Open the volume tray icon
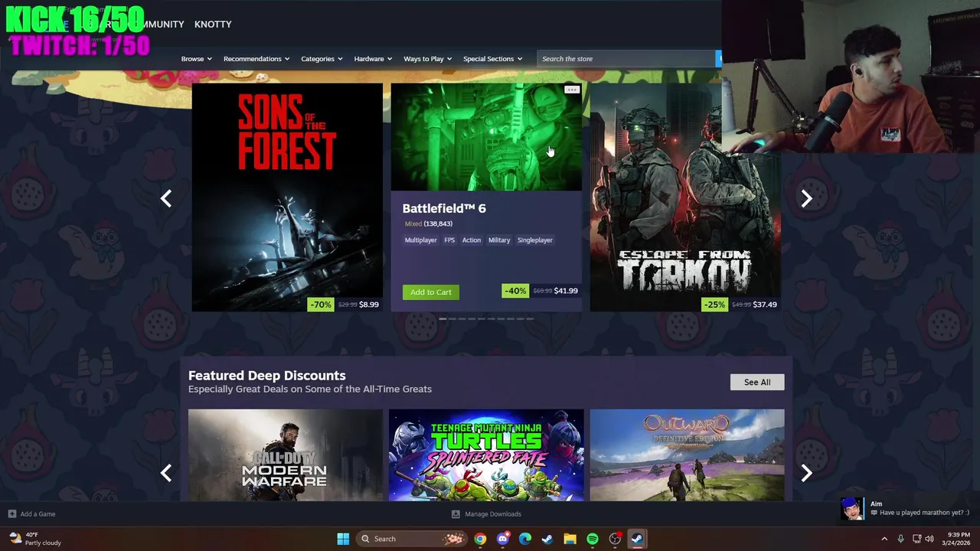980x551 pixels. coord(929,539)
